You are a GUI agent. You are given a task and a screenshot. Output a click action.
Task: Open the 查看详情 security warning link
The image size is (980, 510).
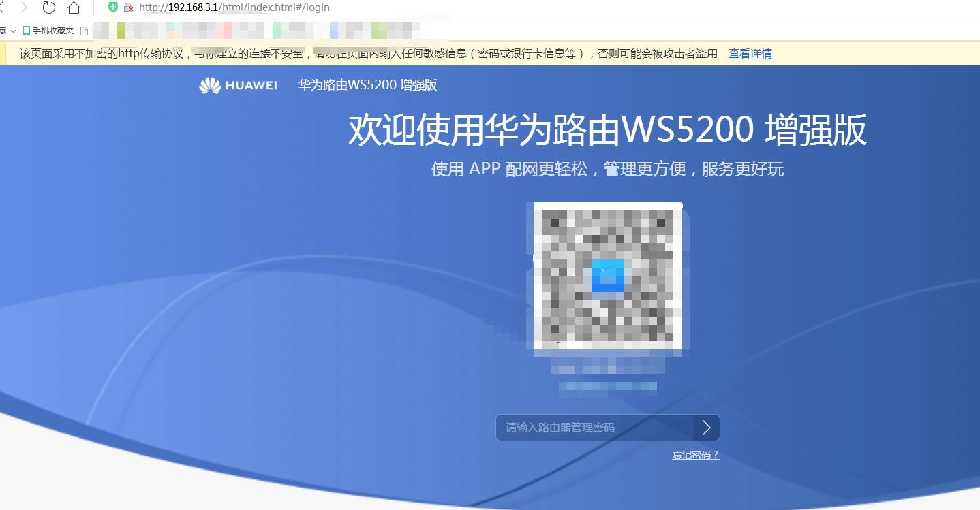tap(749, 53)
